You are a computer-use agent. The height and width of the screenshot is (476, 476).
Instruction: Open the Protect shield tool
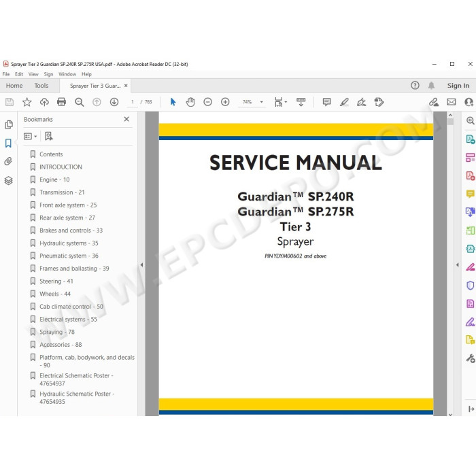(471, 286)
